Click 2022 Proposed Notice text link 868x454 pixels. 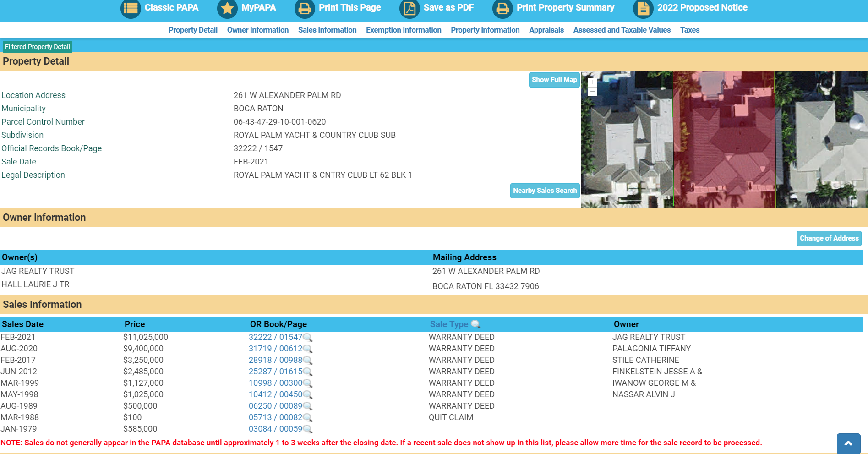[702, 7]
